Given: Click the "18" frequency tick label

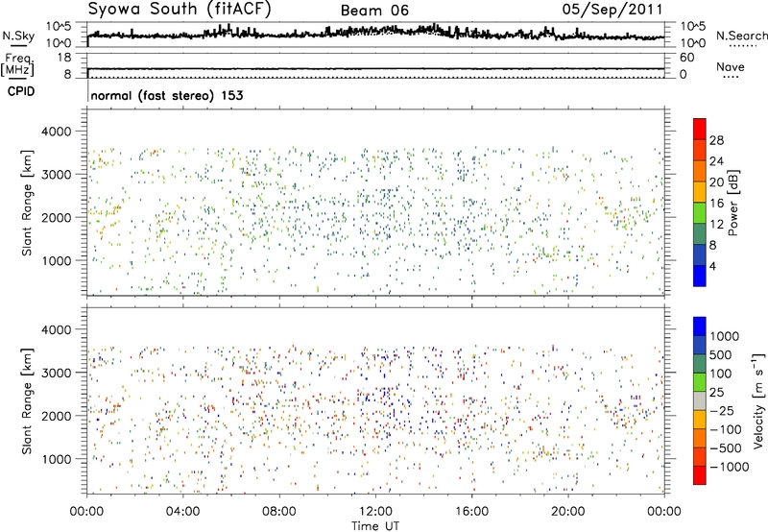Looking at the screenshot, I should click(x=64, y=58).
